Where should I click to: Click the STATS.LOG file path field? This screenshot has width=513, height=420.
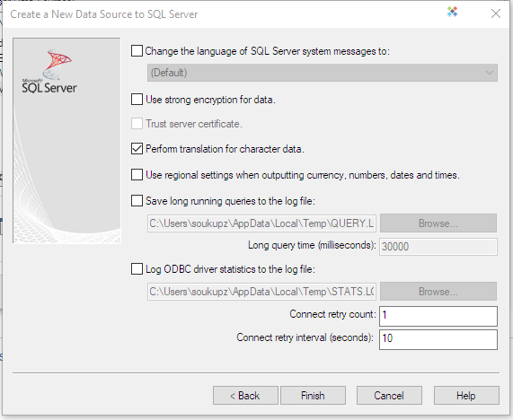pos(261,292)
